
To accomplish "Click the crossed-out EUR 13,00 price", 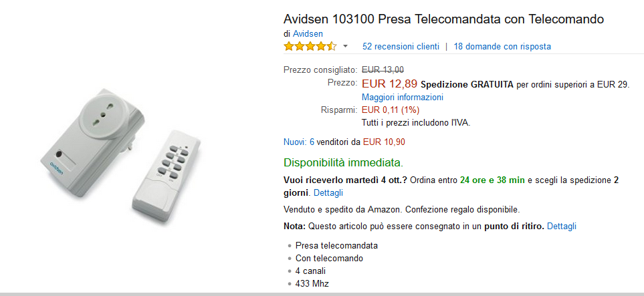I will 383,69.
